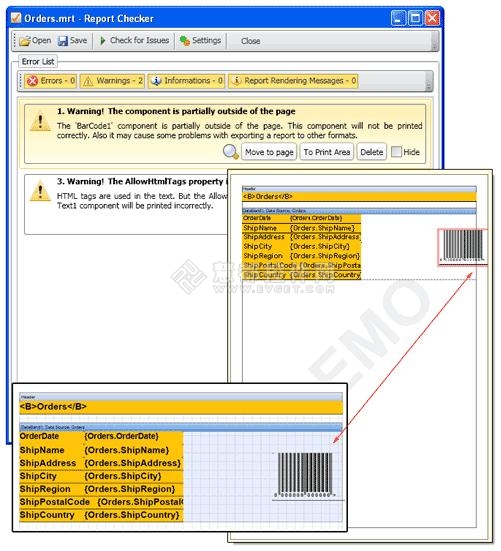
Task: Close the Report Checker window
Action: pyautogui.click(x=432, y=18)
